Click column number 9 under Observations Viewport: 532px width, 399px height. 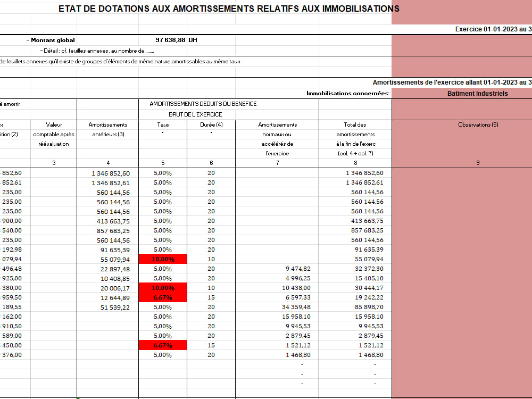tap(478, 163)
